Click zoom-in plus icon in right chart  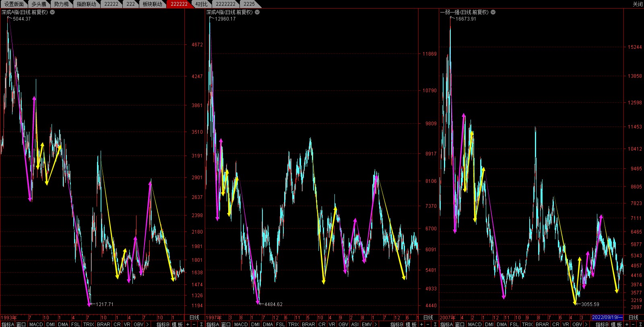[x=627, y=324]
